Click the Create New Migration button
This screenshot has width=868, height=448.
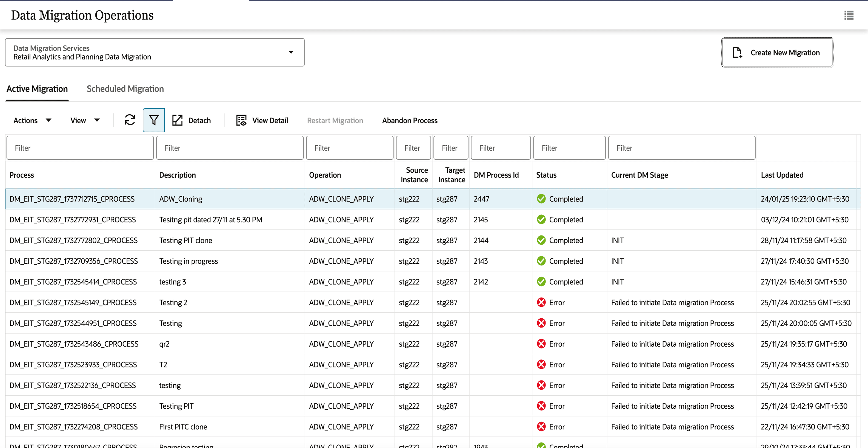tap(777, 53)
